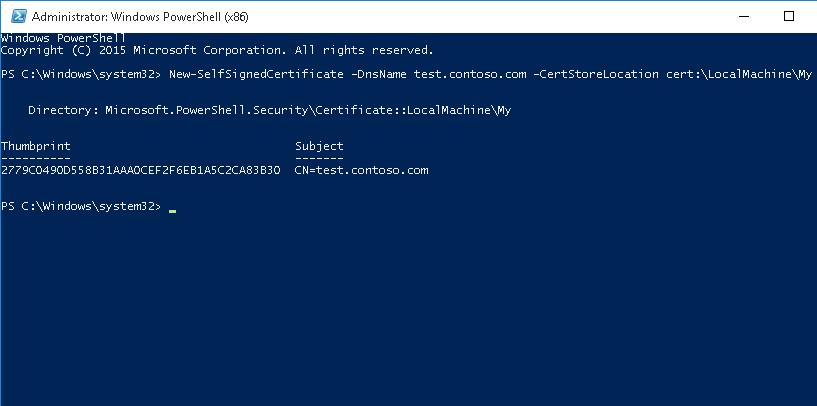Click the last PS C:\Windows\system32> prompt
Viewport: 817px width, 406px height.
(x=81, y=206)
